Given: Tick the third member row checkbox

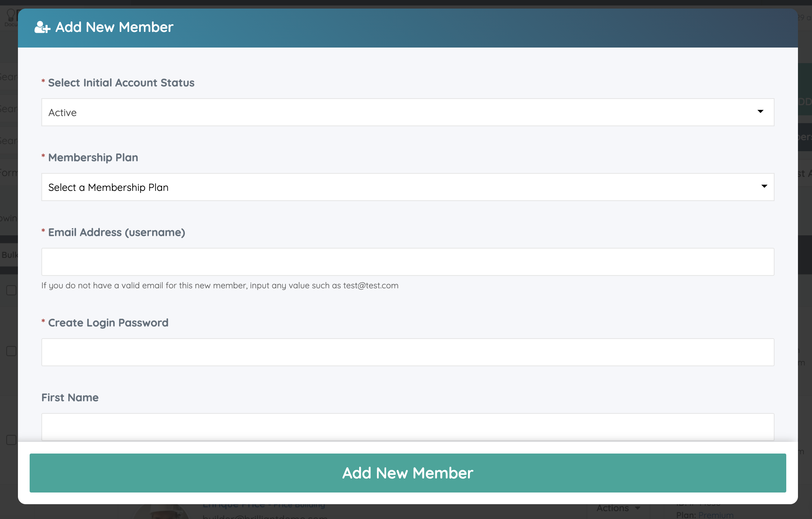Looking at the screenshot, I should coord(11,440).
